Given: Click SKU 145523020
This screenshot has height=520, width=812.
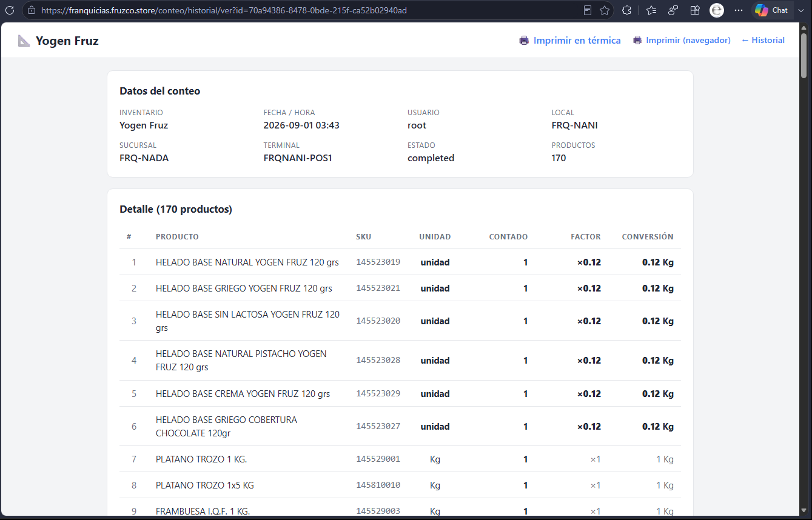Looking at the screenshot, I should (378, 321).
